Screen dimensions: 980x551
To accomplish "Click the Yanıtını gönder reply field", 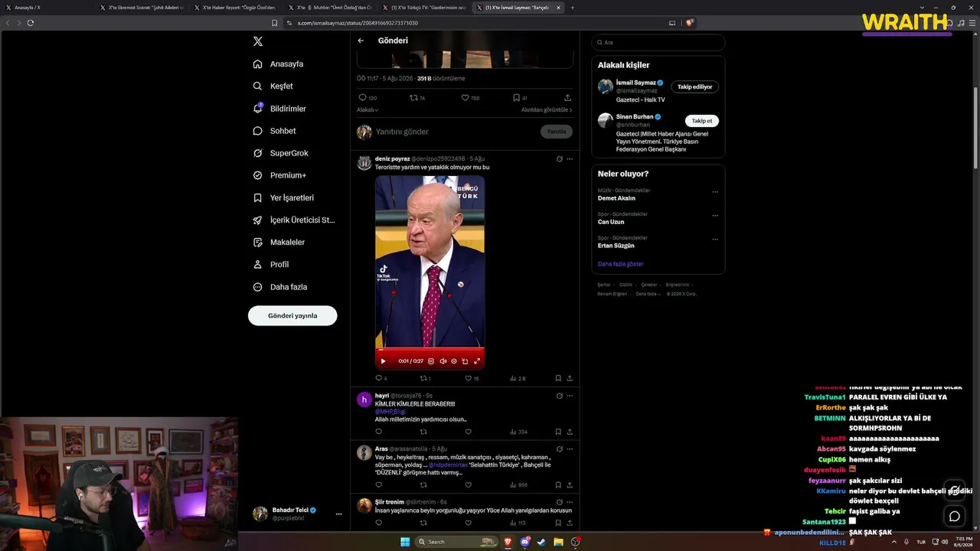I will 456,132.
